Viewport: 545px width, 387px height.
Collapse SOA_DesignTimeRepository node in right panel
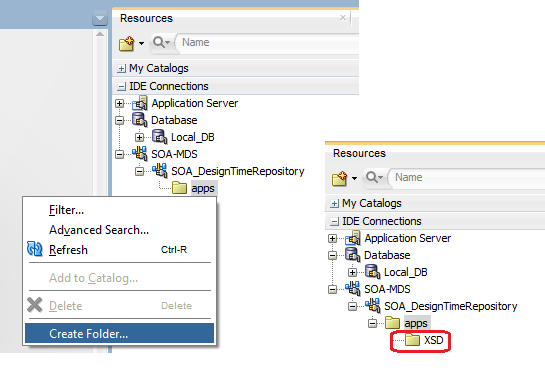pos(352,307)
